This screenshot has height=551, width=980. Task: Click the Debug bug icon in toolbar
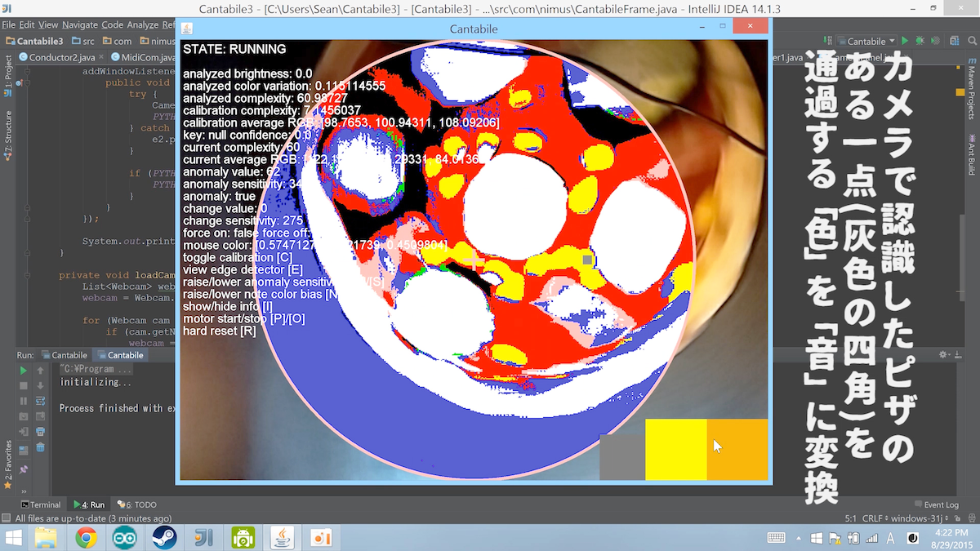click(x=920, y=41)
